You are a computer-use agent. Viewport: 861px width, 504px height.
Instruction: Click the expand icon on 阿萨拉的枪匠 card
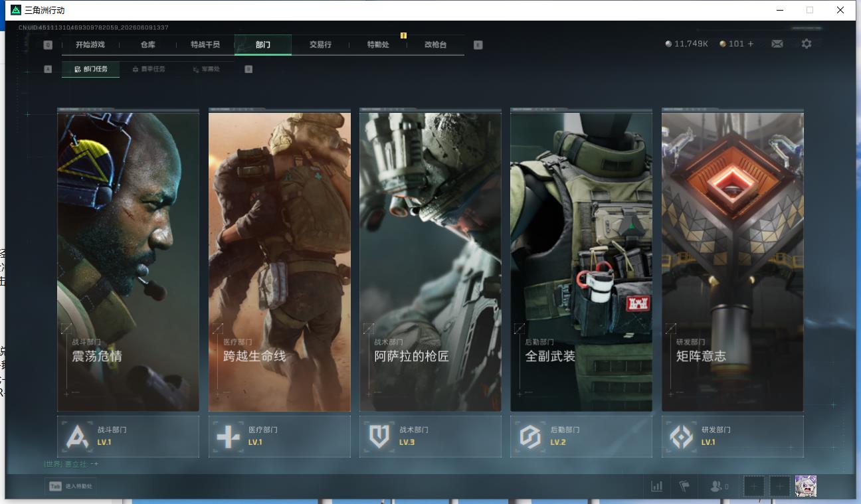(369, 328)
